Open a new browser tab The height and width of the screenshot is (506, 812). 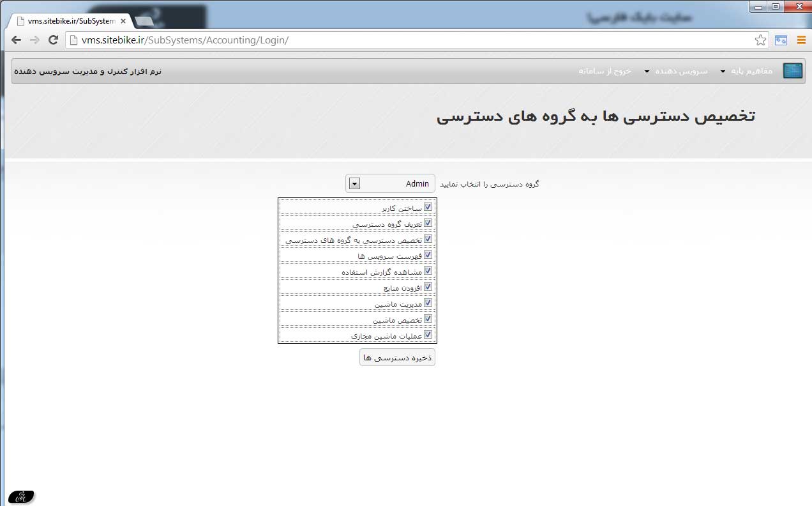[145, 21]
